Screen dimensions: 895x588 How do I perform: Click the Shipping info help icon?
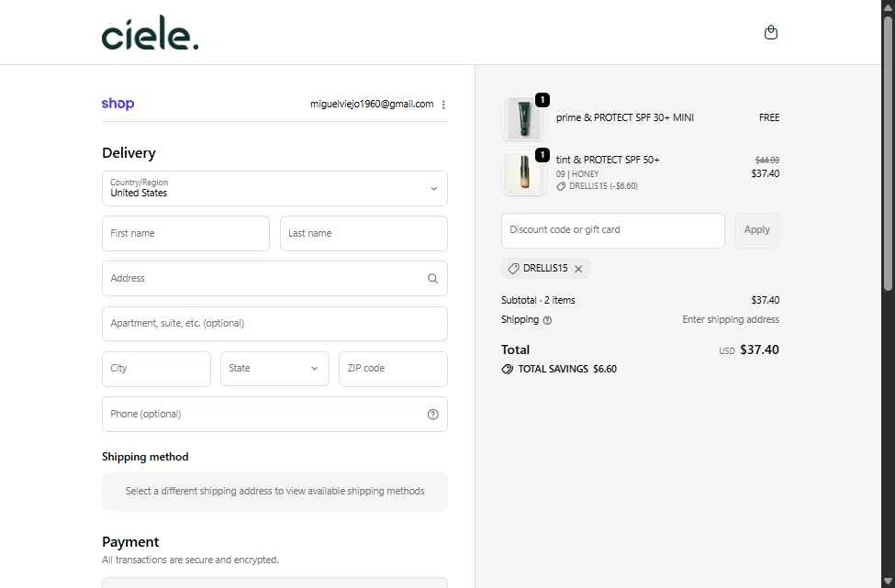[547, 320]
